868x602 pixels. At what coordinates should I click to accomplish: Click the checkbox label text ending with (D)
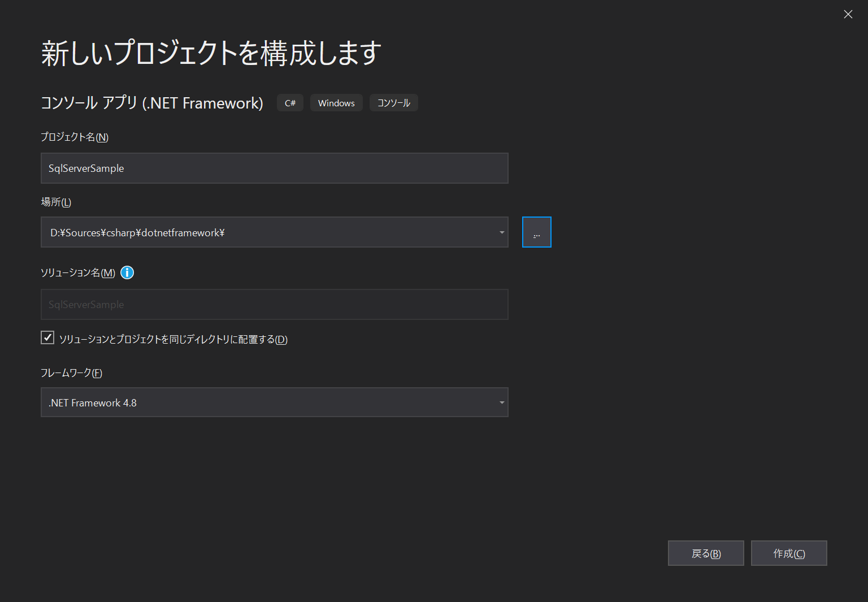(172, 339)
